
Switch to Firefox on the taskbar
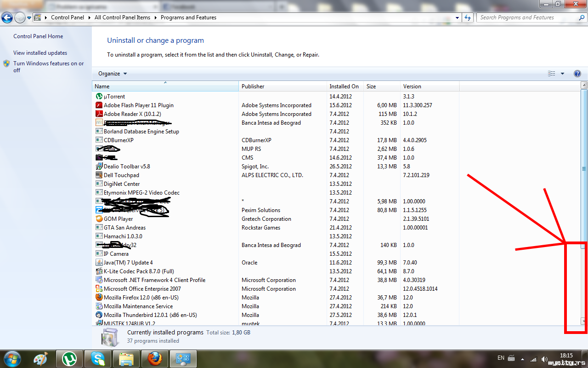pos(155,358)
